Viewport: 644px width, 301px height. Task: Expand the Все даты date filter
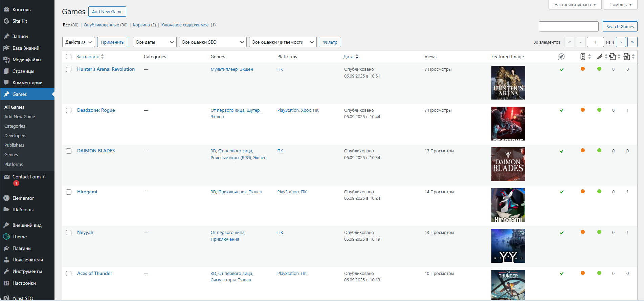[x=155, y=42]
